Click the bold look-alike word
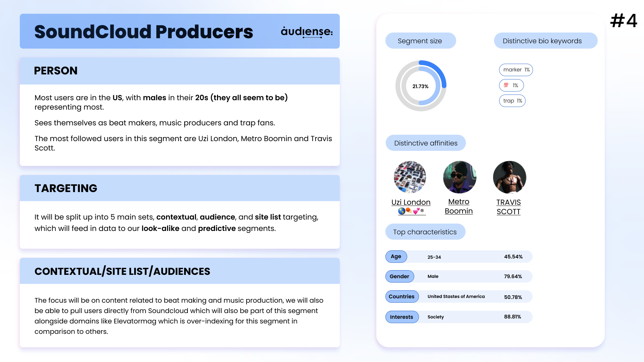 click(x=160, y=228)
